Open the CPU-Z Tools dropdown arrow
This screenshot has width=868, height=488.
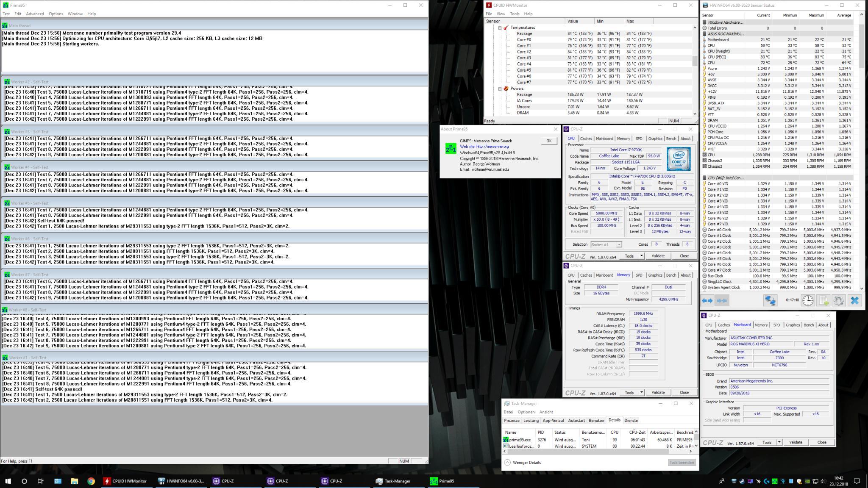pos(641,256)
